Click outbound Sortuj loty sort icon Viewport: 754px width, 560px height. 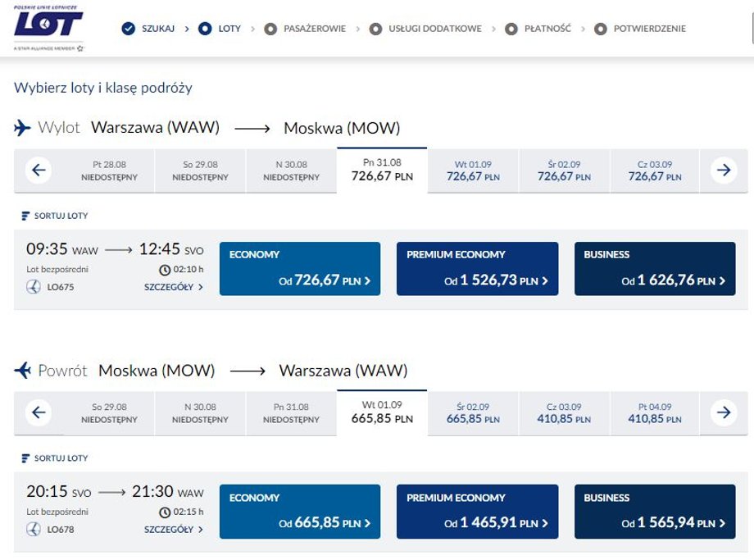pos(25,216)
